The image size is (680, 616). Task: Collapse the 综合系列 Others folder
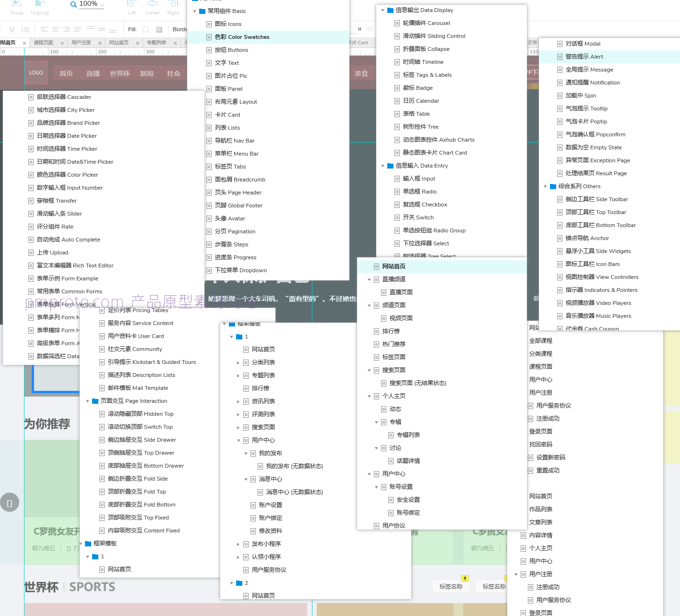(x=546, y=186)
